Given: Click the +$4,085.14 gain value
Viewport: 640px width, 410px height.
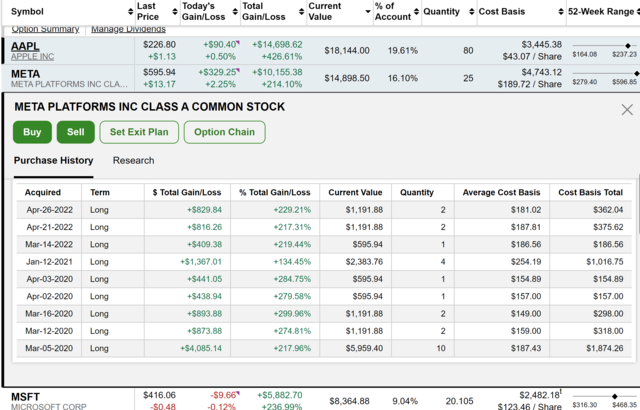Looking at the screenshot, I should [x=201, y=348].
